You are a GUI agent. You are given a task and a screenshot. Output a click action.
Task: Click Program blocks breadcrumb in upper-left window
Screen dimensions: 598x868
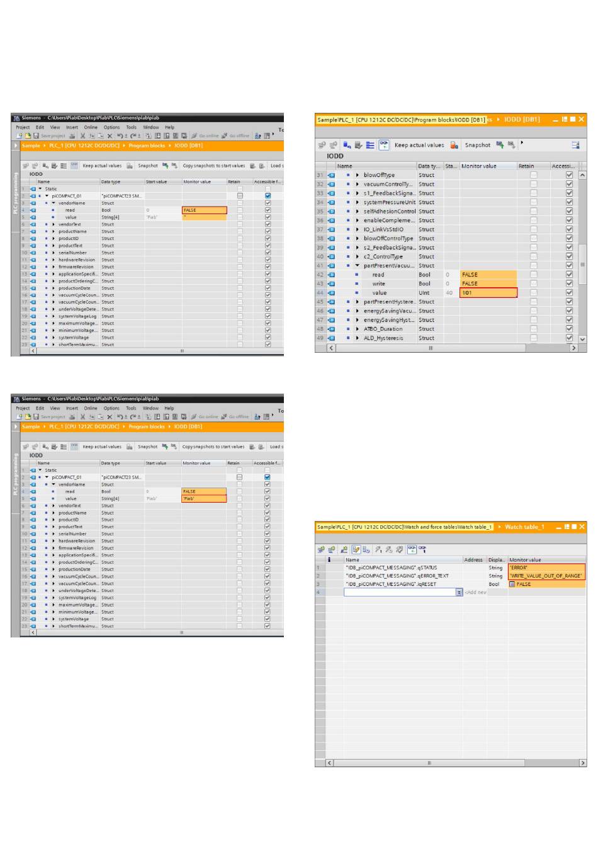pyautogui.click(x=147, y=146)
